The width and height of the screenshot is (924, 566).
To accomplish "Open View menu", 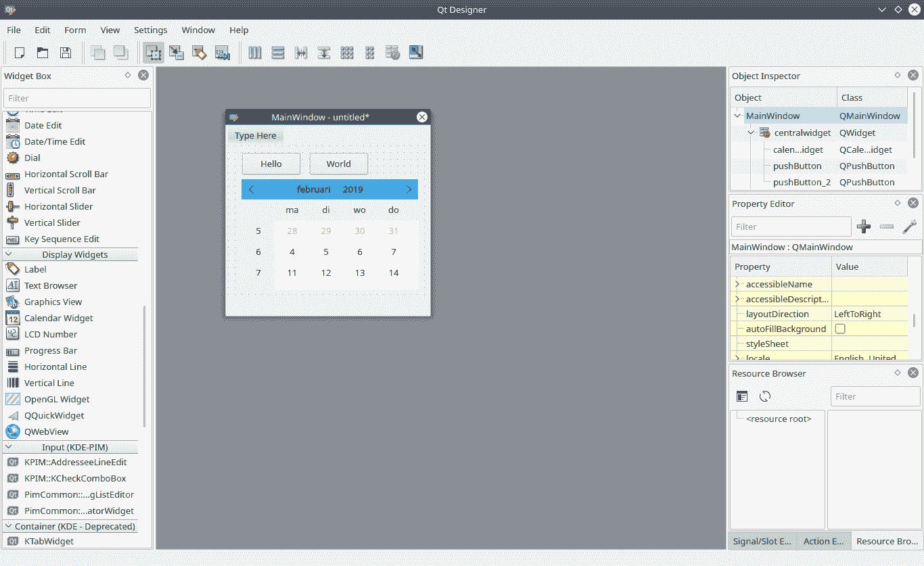I will coord(110,30).
